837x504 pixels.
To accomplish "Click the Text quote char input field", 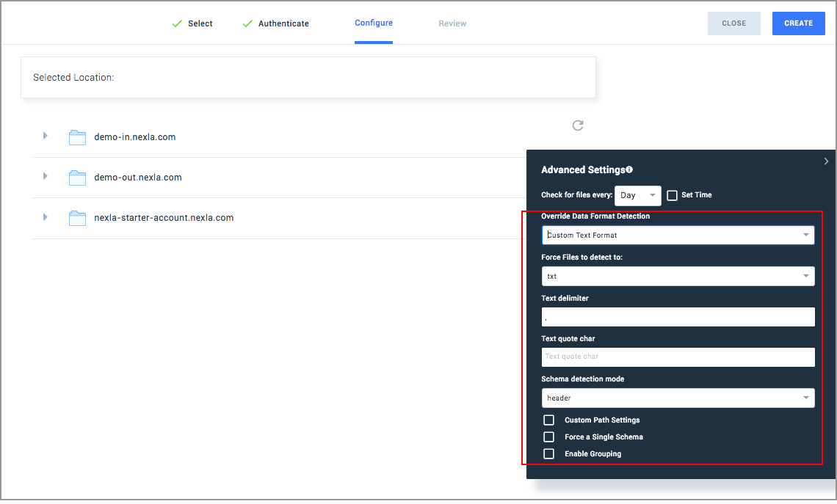I will click(678, 357).
